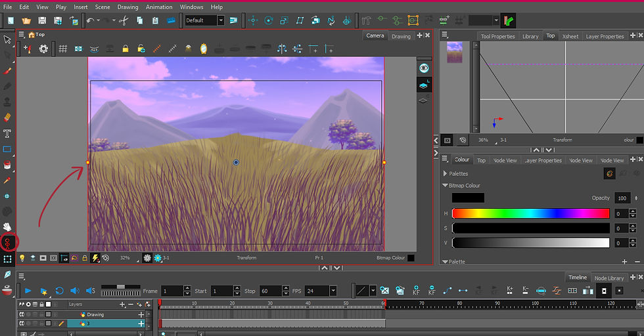The image size is (644, 336).
Task: Select the Eraser tool
Action: 7,117
